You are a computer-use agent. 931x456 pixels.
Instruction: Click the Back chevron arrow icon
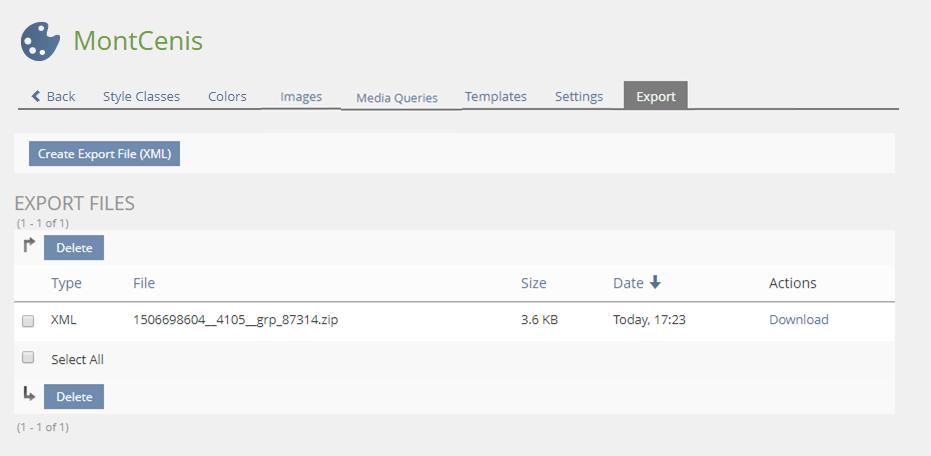[x=37, y=96]
